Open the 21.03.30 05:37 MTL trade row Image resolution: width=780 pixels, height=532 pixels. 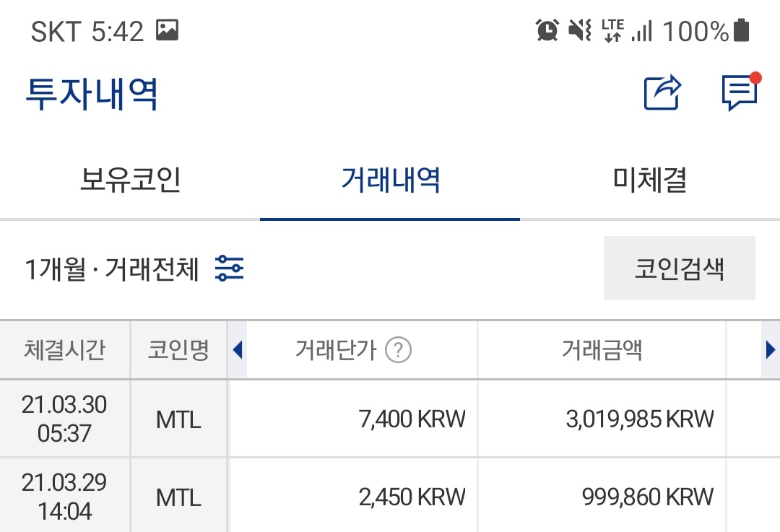(390, 419)
